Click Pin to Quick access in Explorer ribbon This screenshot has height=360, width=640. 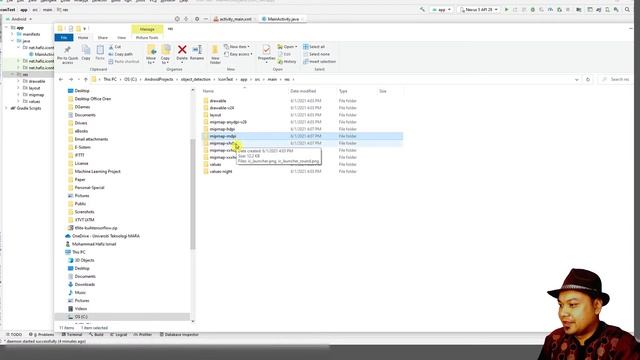[x=67, y=54]
